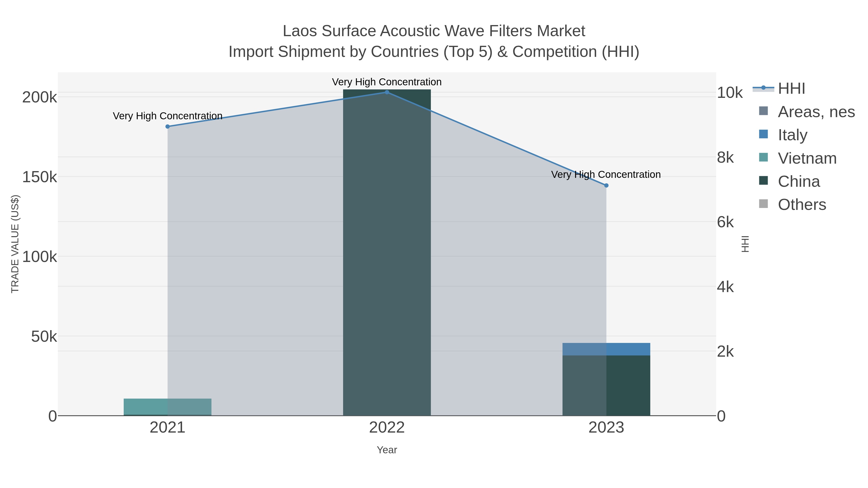
Task: Click the 100k trade value tick
Action: pos(40,257)
